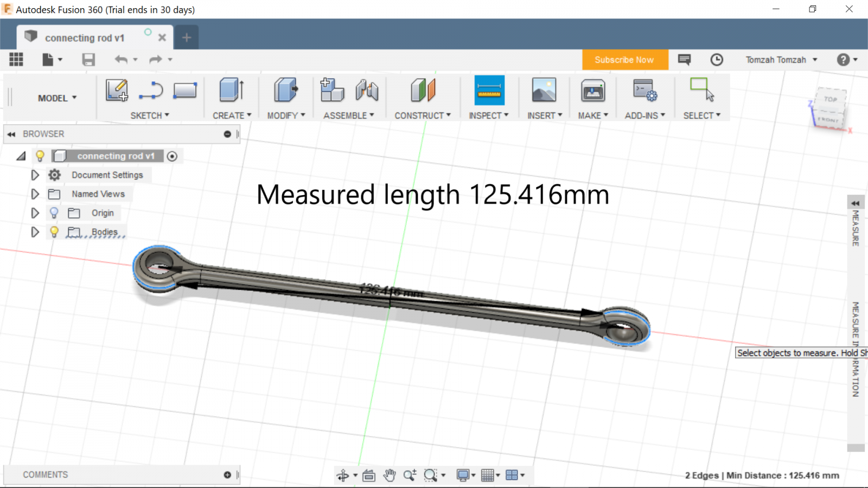The width and height of the screenshot is (868, 488).
Task: Click the Create Sketch icon
Action: (117, 91)
